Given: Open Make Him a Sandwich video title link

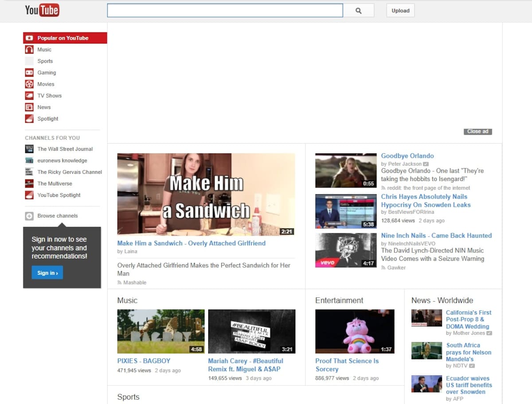Looking at the screenshot, I should pos(192,243).
